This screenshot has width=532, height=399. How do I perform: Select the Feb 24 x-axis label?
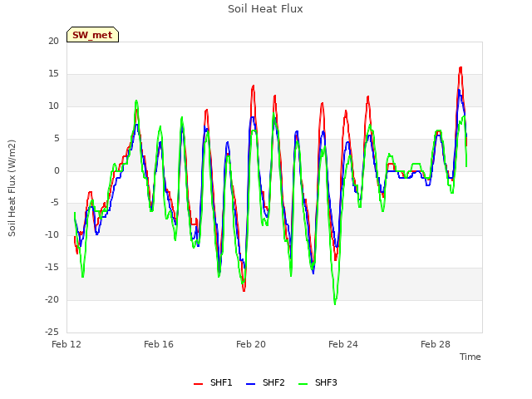click(x=343, y=344)
